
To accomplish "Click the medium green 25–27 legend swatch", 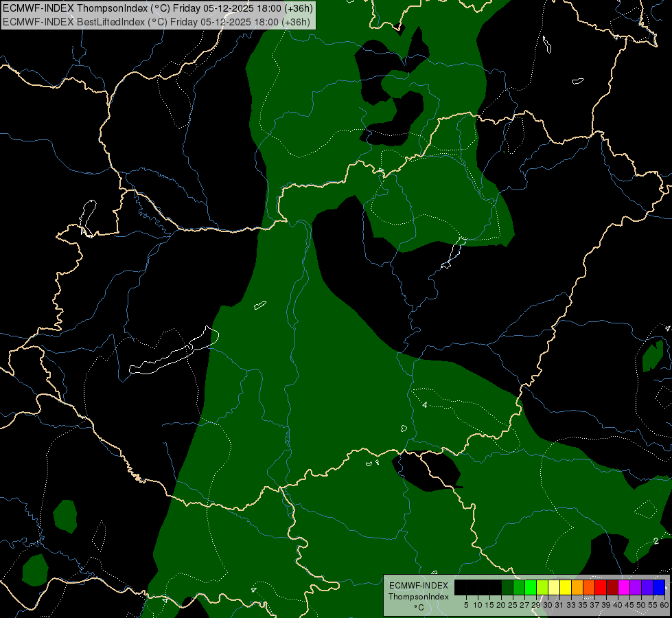I will coord(519,587).
